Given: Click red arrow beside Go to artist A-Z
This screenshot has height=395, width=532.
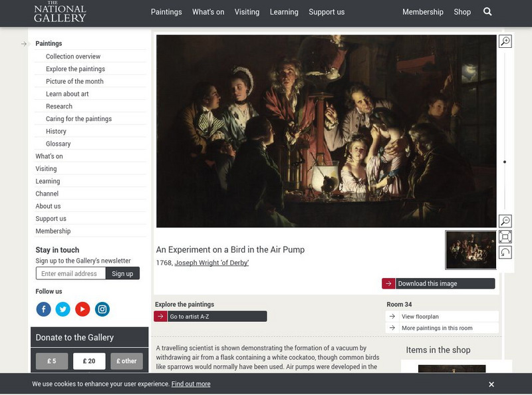Looking at the screenshot, I should click(160, 317).
